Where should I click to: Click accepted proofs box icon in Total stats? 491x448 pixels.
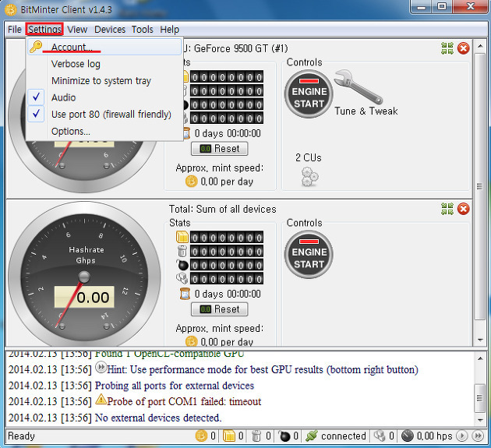182,237
